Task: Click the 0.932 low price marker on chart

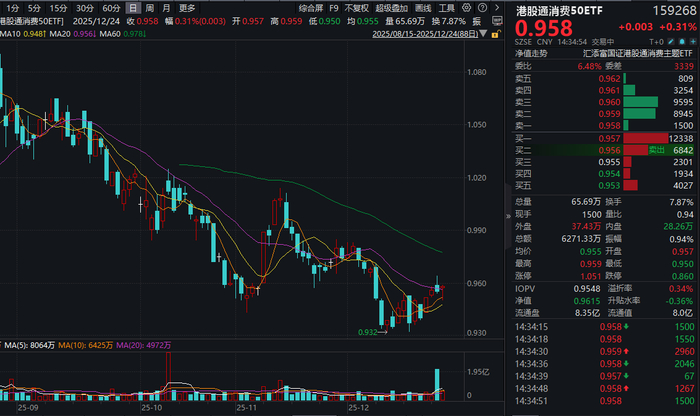Action: (367, 332)
